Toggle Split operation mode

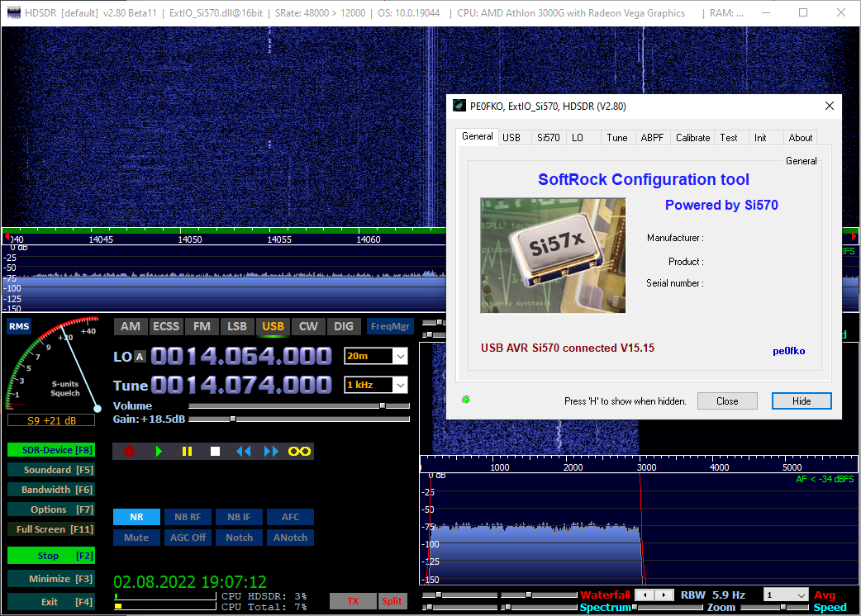(x=392, y=601)
